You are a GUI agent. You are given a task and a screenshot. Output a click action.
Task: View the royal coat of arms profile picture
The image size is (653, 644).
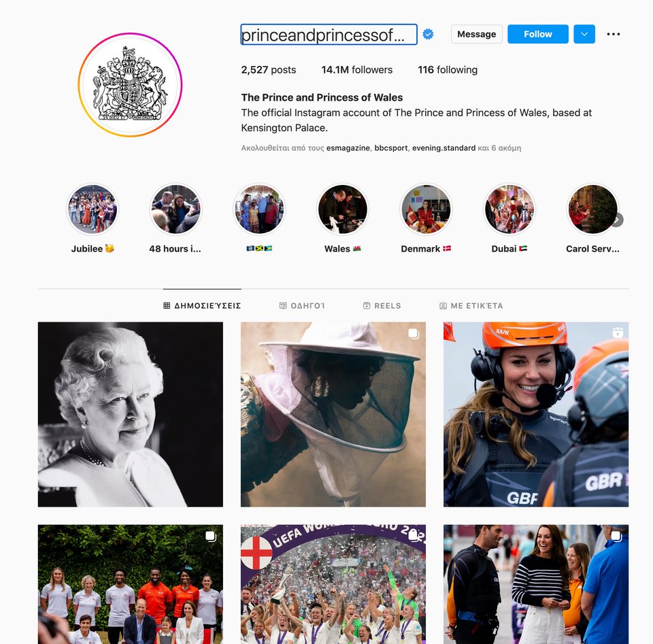pos(130,84)
